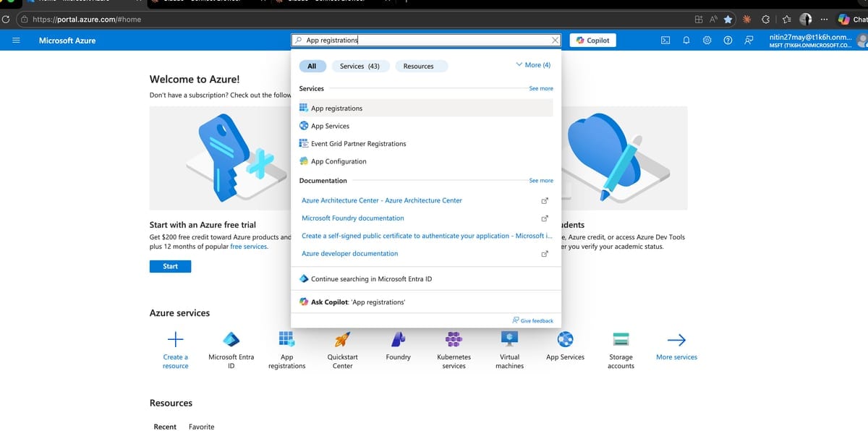The width and height of the screenshot is (868, 431).
Task: Open the portal feedback icon in header
Action: point(749,40)
